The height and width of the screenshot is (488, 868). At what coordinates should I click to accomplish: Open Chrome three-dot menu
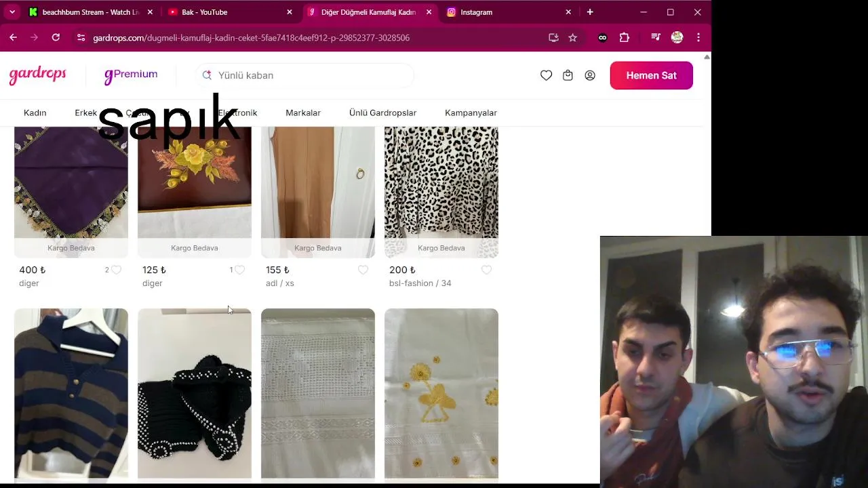point(698,38)
